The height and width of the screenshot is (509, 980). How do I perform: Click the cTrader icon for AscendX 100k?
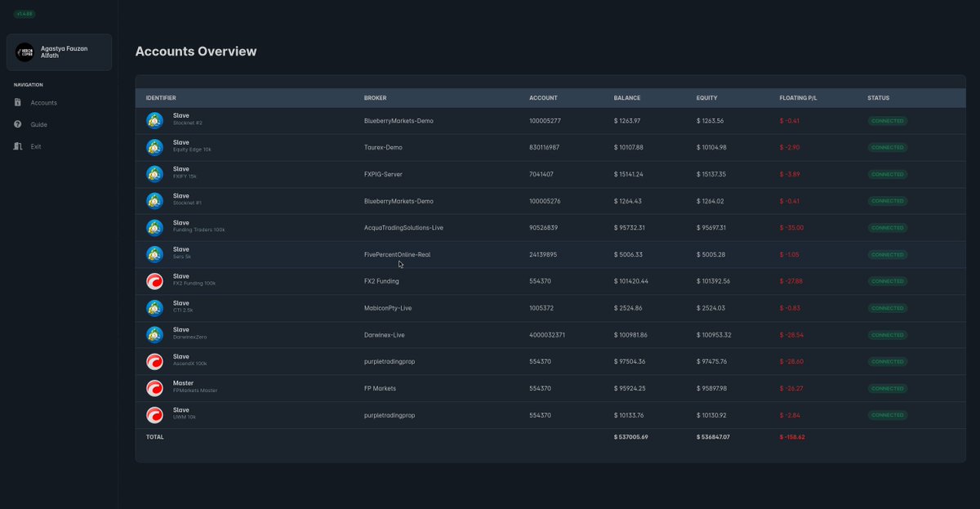tap(154, 361)
